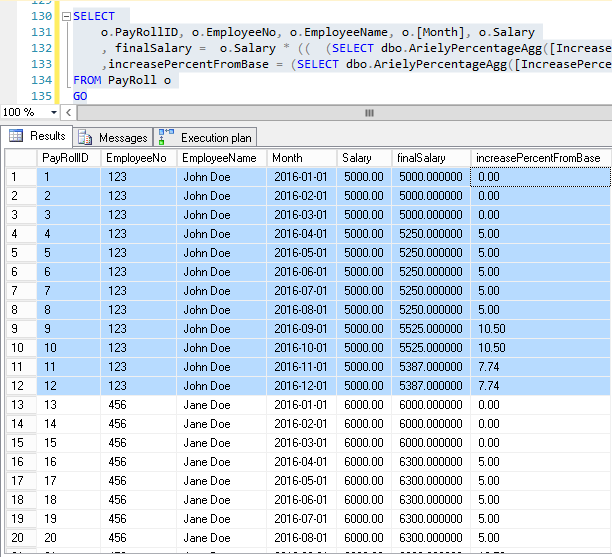Click the Results grid tab icon

pyautogui.click(x=16, y=136)
